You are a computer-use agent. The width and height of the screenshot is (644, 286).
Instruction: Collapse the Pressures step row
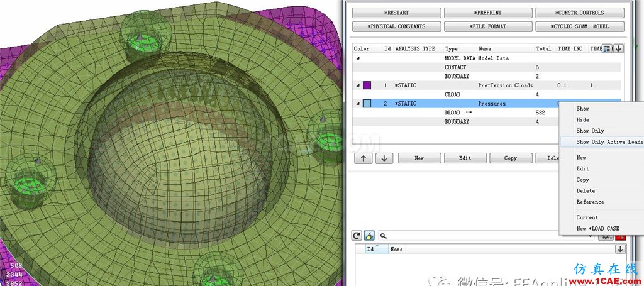click(x=357, y=104)
